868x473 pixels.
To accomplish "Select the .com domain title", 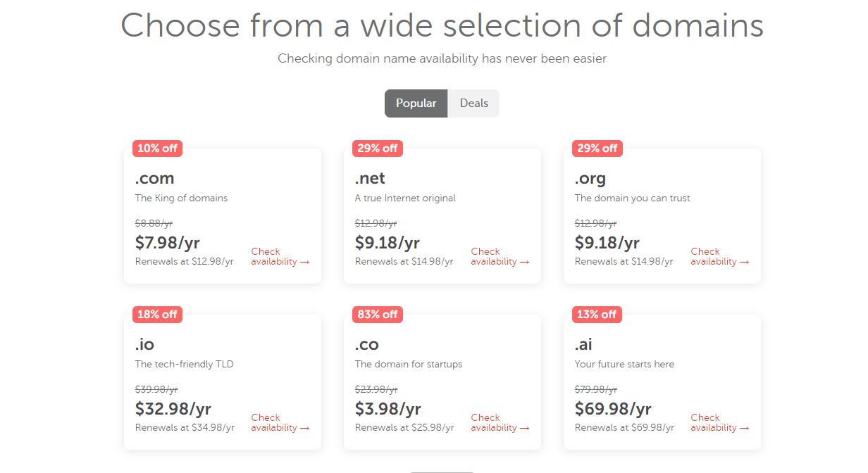I will pos(154,178).
